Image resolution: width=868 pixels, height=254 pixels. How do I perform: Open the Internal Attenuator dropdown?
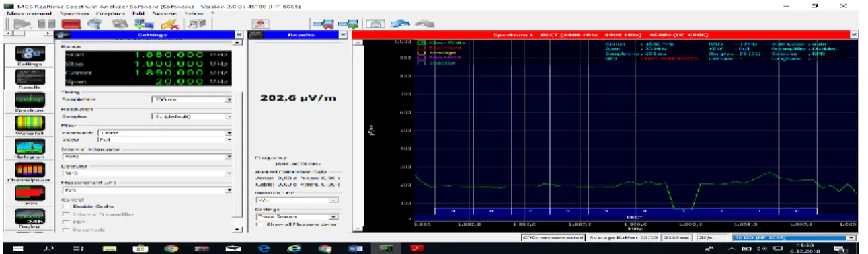[147, 156]
